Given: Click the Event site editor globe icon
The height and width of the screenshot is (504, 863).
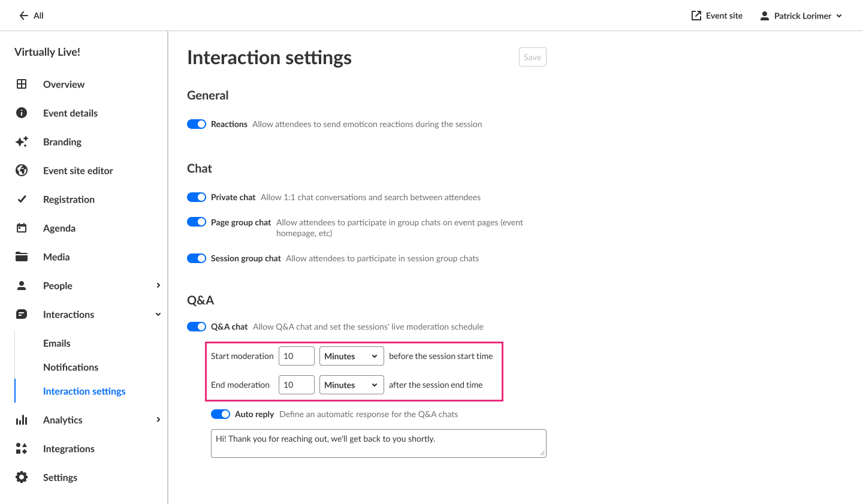Looking at the screenshot, I should 22,170.
